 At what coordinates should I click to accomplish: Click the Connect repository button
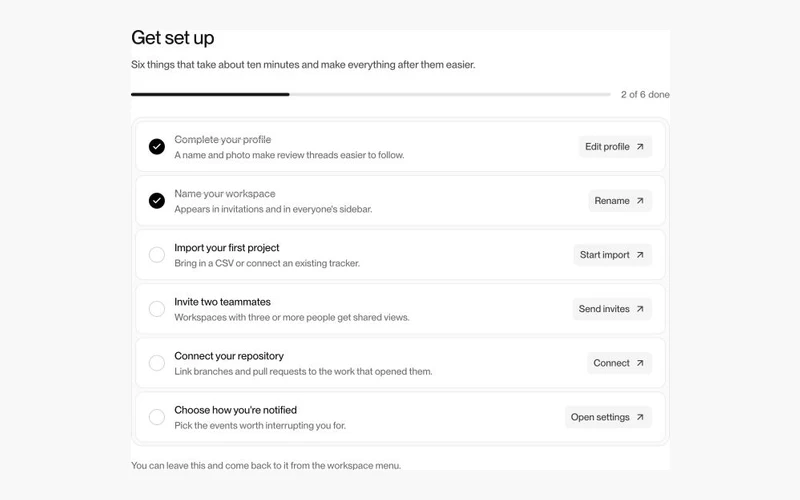tap(619, 363)
